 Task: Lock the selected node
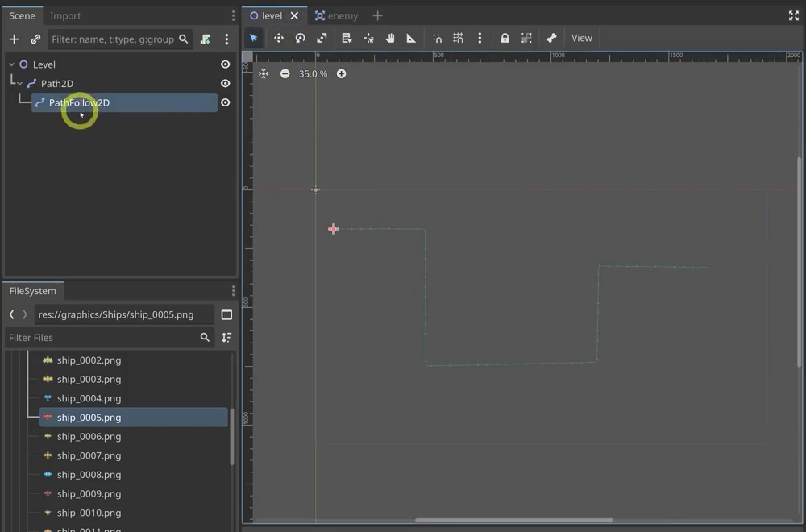505,38
